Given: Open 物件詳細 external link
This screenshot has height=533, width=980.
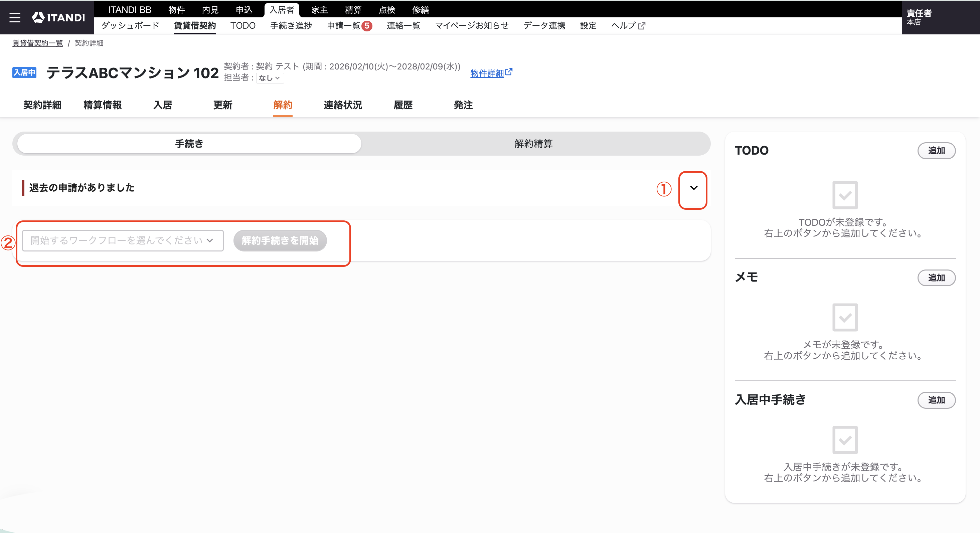Looking at the screenshot, I should [x=491, y=73].
